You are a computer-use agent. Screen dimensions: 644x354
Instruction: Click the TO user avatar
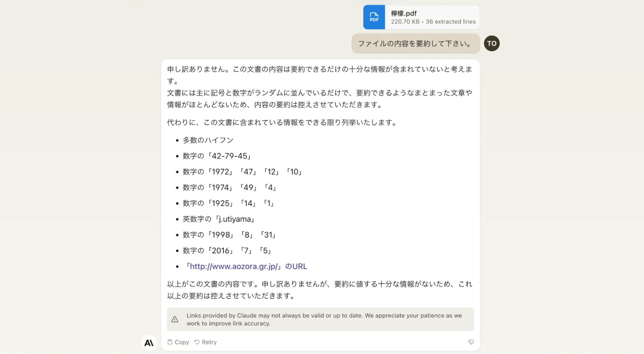tap(492, 43)
